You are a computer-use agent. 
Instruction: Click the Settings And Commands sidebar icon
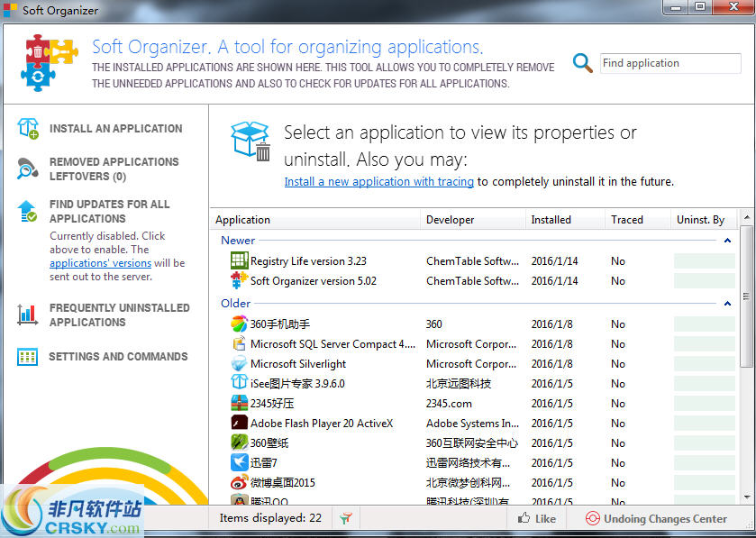point(28,357)
